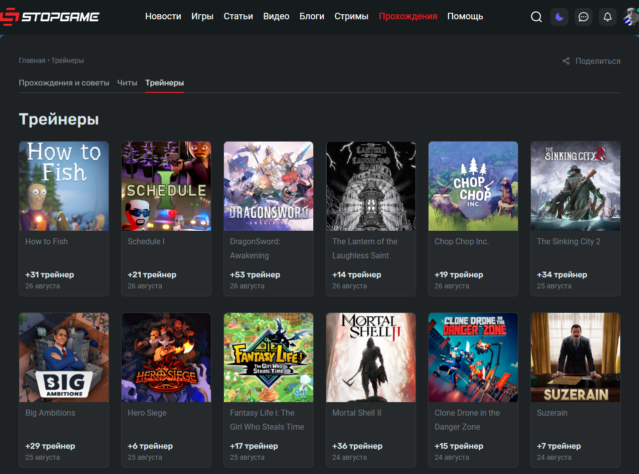Open the Clone Drone Danger Zone cover

tap(473, 357)
